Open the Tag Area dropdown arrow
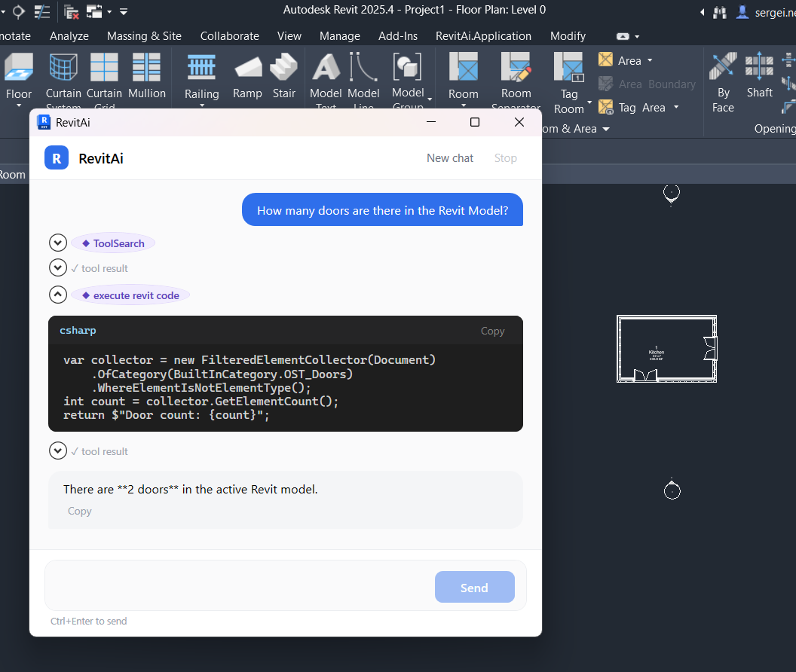796x672 pixels. click(x=676, y=107)
